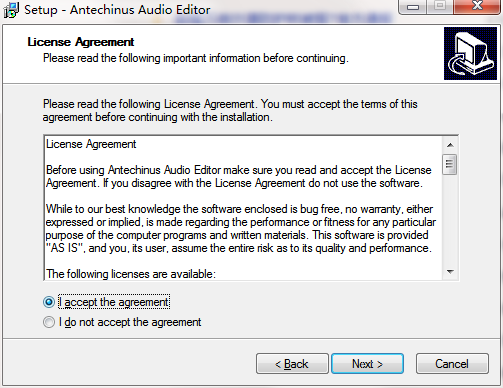Screen dimensions: 503x388
Task: Close the setup window with X
Action: [477, 7]
